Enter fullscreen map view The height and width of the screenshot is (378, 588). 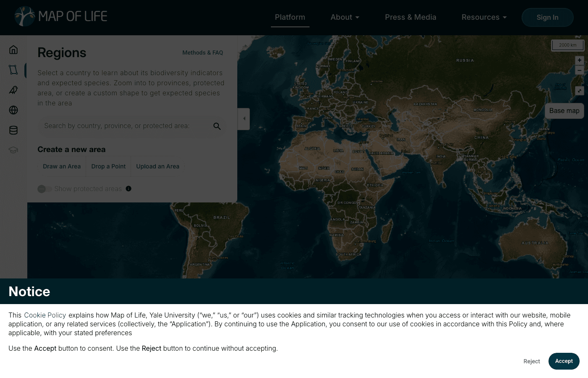579,91
